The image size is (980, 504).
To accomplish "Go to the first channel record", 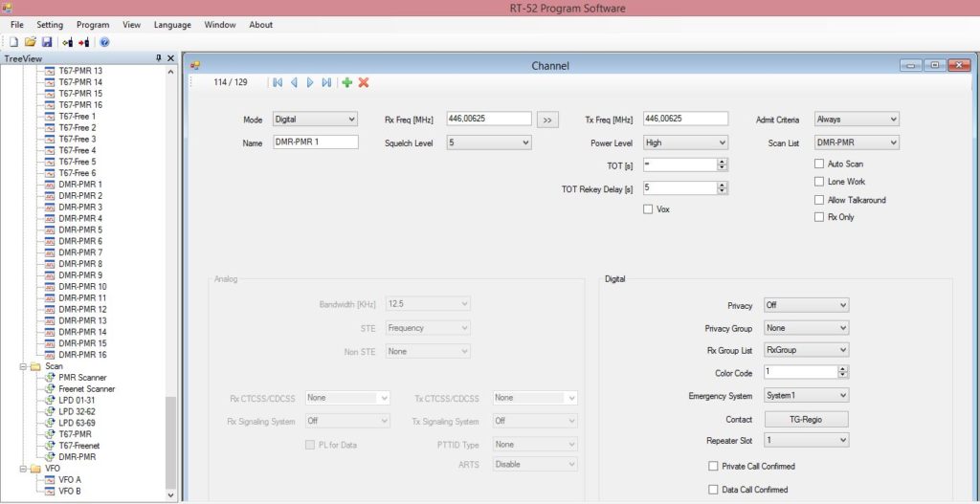I will [278, 83].
